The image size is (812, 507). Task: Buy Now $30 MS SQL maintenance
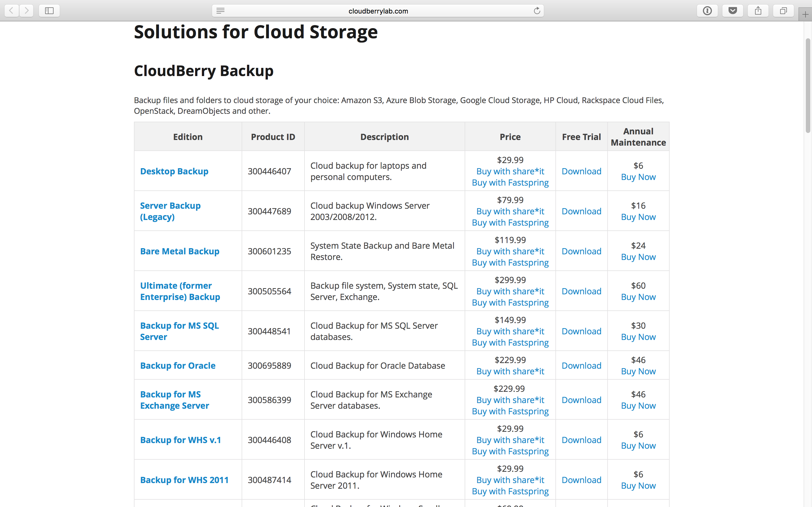click(x=638, y=337)
